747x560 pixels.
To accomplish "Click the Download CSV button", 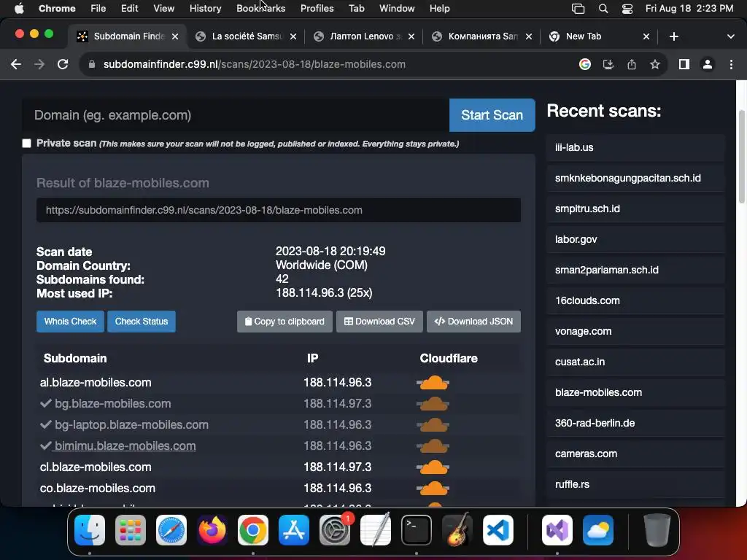I will 379,322.
